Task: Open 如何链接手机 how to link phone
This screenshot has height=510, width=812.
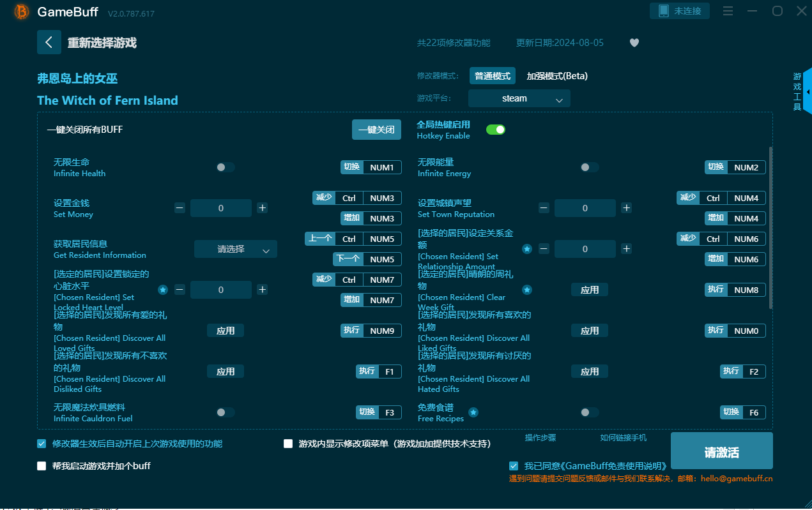Action: [x=624, y=437]
